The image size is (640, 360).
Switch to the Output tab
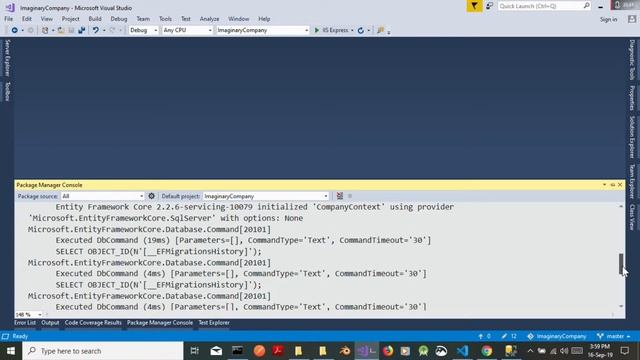[x=50, y=323]
